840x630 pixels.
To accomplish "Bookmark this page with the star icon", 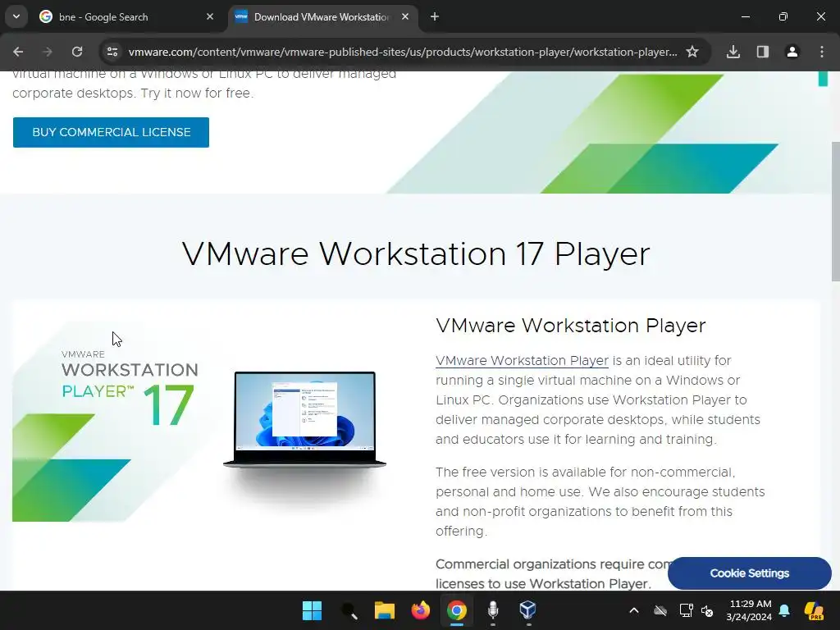I will click(x=692, y=52).
